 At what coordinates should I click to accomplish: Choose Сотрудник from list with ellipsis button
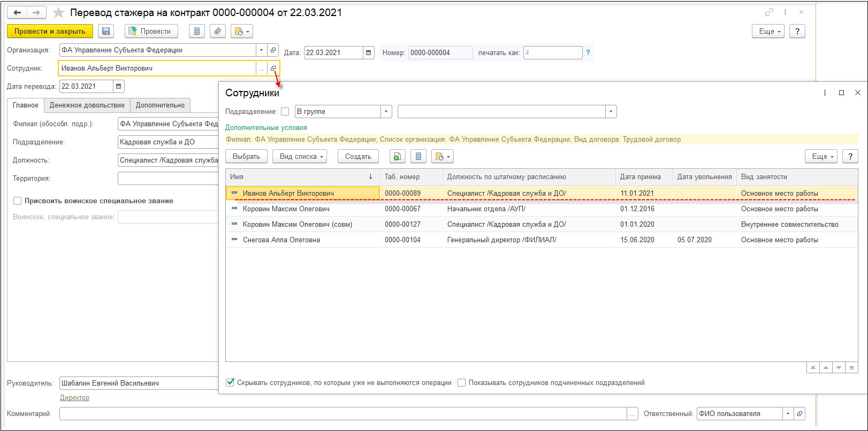[x=261, y=68]
